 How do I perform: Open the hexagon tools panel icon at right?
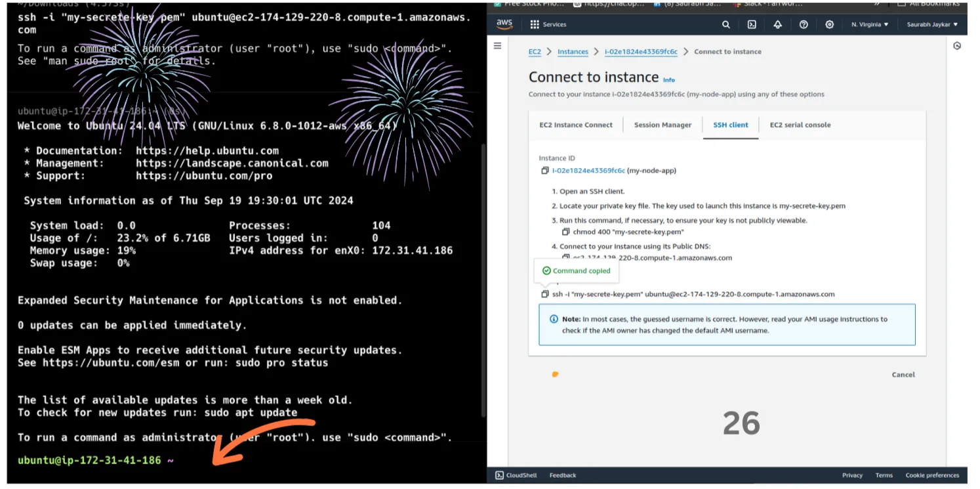click(x=957, y=46)
